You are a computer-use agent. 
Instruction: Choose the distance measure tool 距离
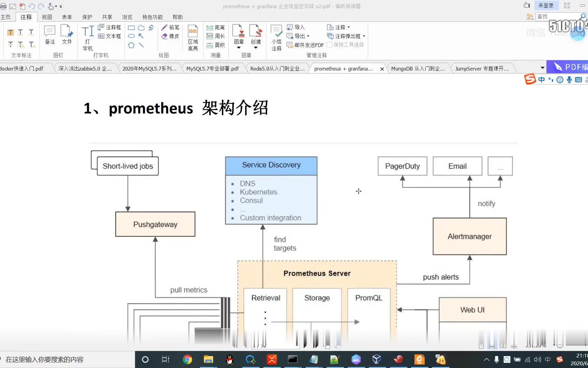coord(216,27)
